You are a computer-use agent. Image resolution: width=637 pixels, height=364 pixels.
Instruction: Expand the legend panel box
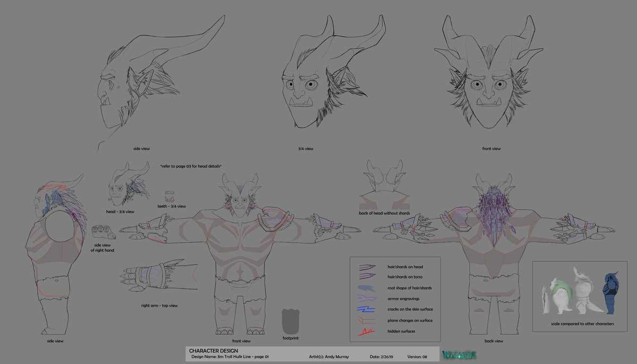tap(395, 298)
